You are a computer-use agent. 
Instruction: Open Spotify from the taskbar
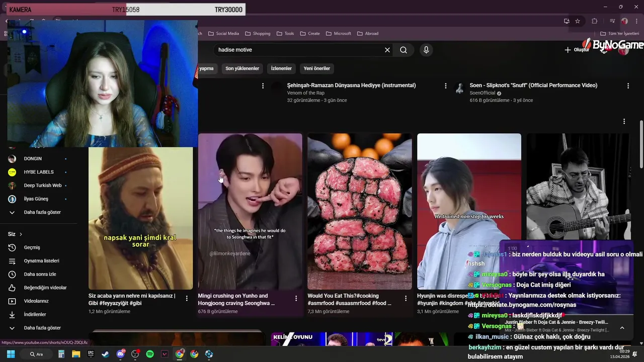tap(150, 354)
